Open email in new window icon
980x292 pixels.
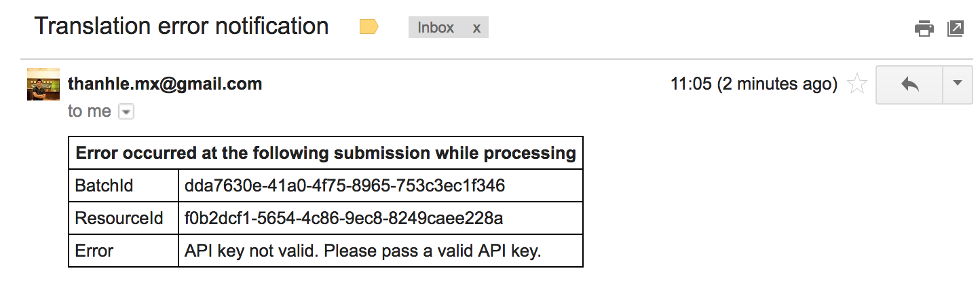(955, 29)
